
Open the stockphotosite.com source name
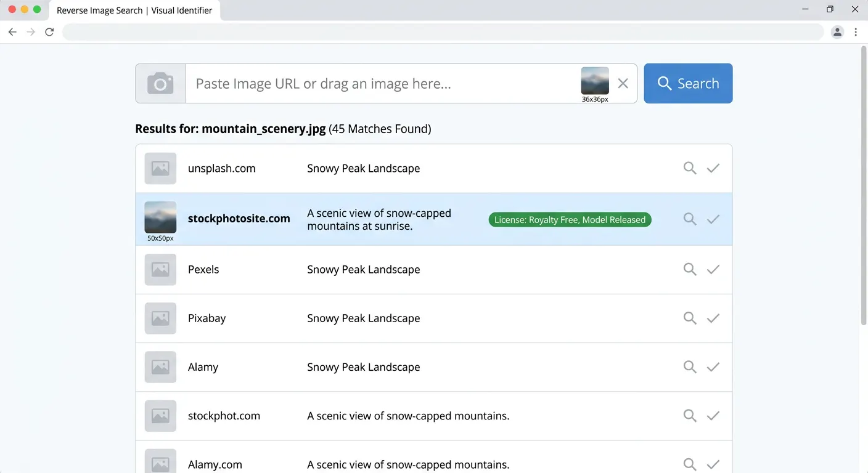239,219
